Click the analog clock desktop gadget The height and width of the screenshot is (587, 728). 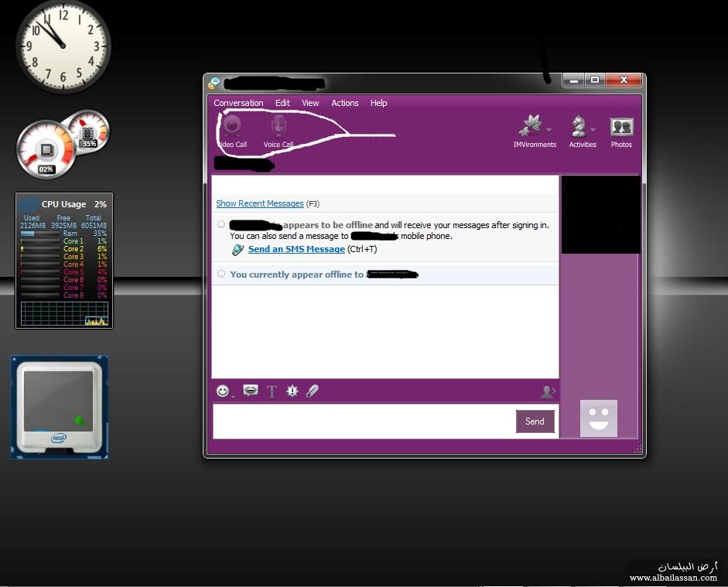click(63, 46)
